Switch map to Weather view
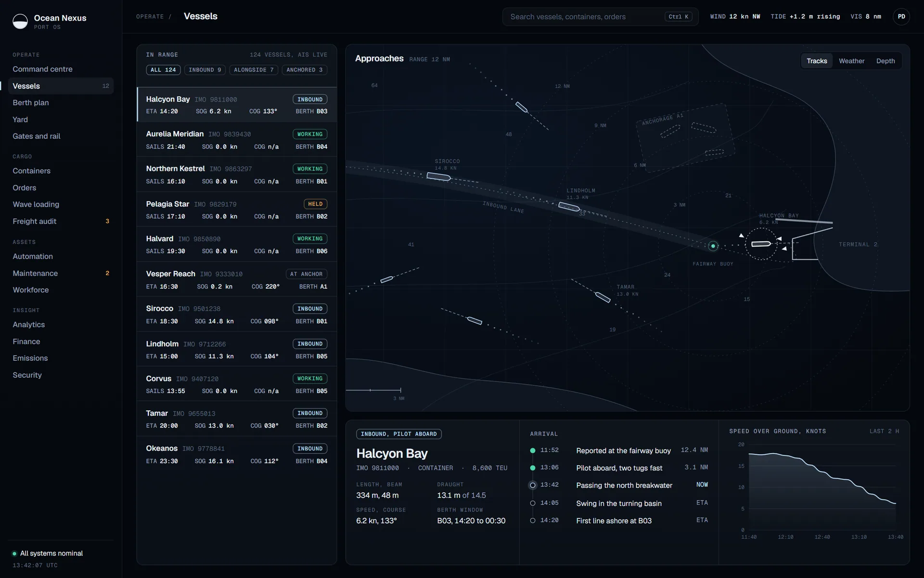Viewport: 924px width, 578px height. click(x=851, y=61)
